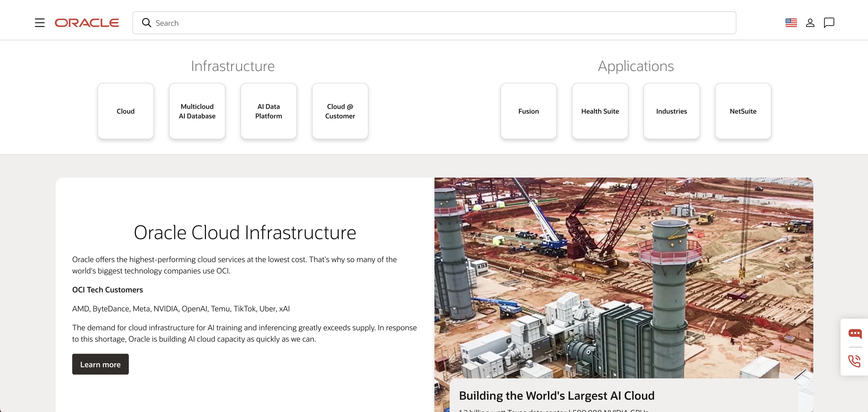
Task: Click 'Building the World's Largest AI Cloud' heading
Action: pyautogui.click(x=557, y=395)
